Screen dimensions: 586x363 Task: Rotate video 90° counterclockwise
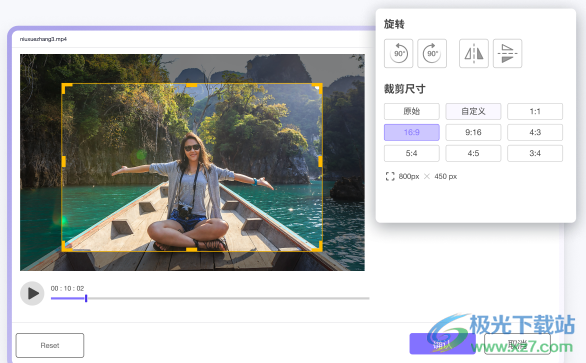[x=398, y=53]
